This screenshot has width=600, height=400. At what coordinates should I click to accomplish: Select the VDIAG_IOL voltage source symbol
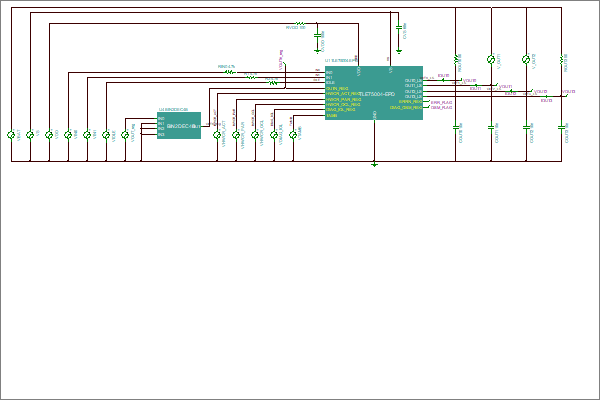274,135
